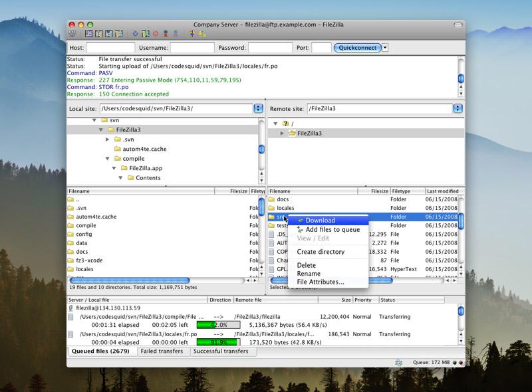Click the Refresh file lists icon
Viewport: 532px width, 392px height.
pos(136,33)
